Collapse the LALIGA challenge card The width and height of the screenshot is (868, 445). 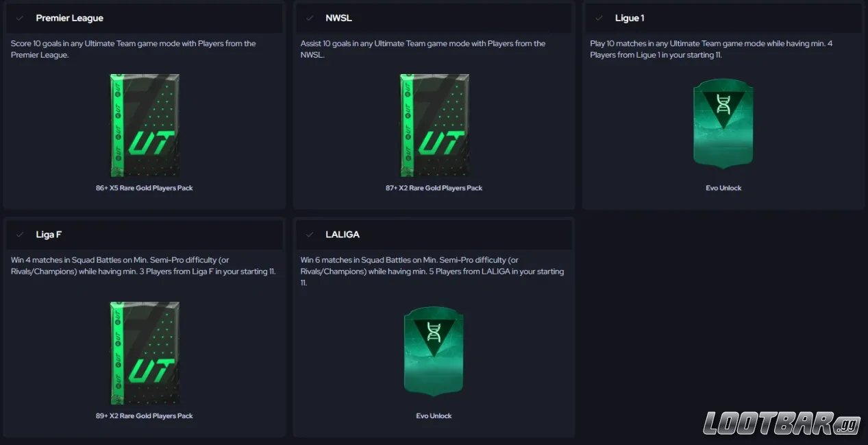click(434, 234)
